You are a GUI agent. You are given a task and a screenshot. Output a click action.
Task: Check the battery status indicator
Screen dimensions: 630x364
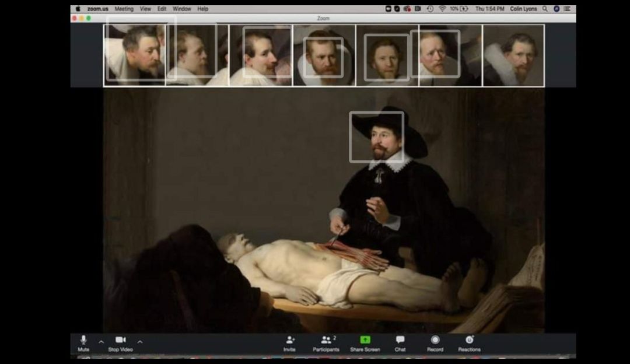[x=459, y=8]
